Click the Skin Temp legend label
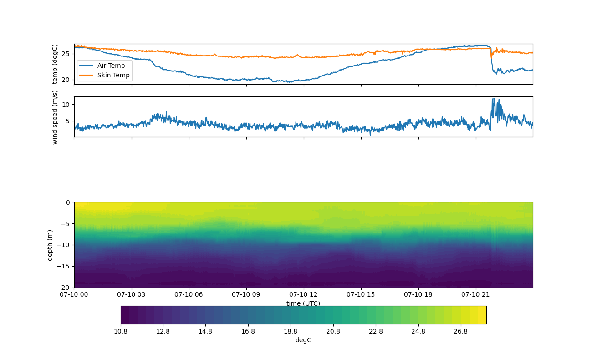This screenshot has width=592, height=364. point(113,75)
